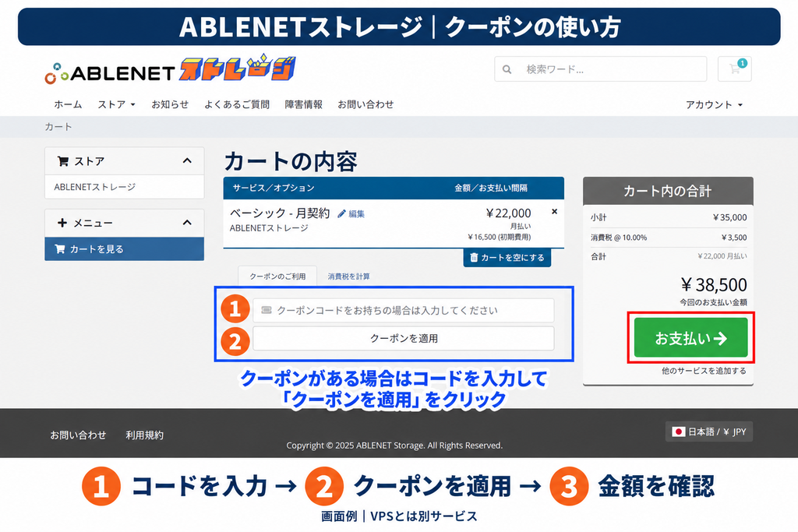Go to ホーム in navigation
The image size is (798, 532).
69,104
